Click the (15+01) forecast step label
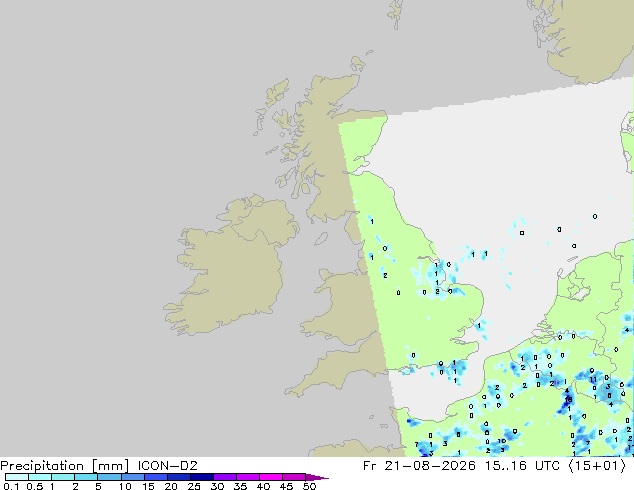Viewport: 634px width, 490px height. click(x=597, y=466)
